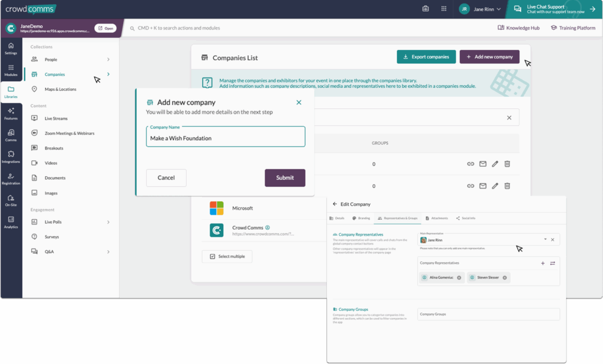This screenshot has height=364, width=603.
Task: Switch to the Branding tab
Action: pos(361,218)
